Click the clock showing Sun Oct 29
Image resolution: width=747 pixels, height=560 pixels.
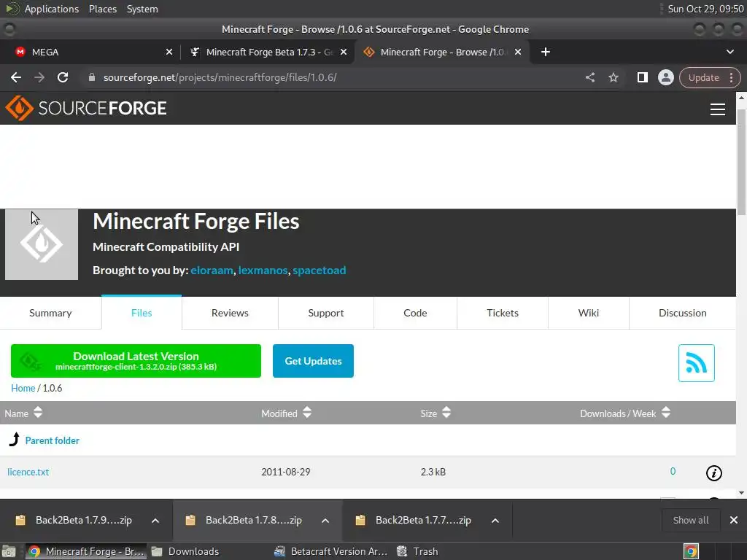[705, 9]
